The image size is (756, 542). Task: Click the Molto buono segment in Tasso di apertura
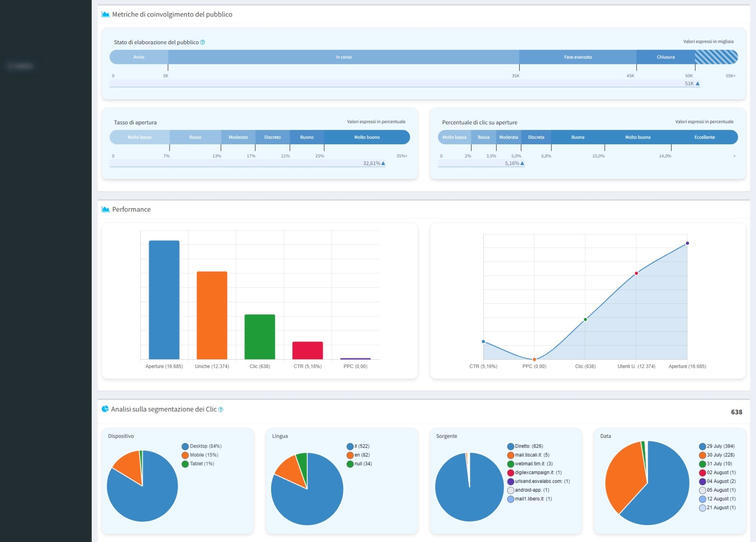point(367,138)
